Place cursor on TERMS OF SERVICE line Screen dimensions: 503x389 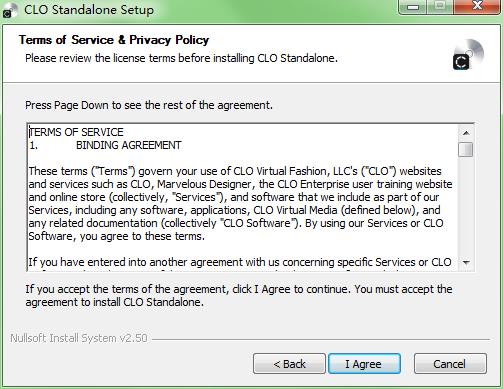[x=76, y=132]
